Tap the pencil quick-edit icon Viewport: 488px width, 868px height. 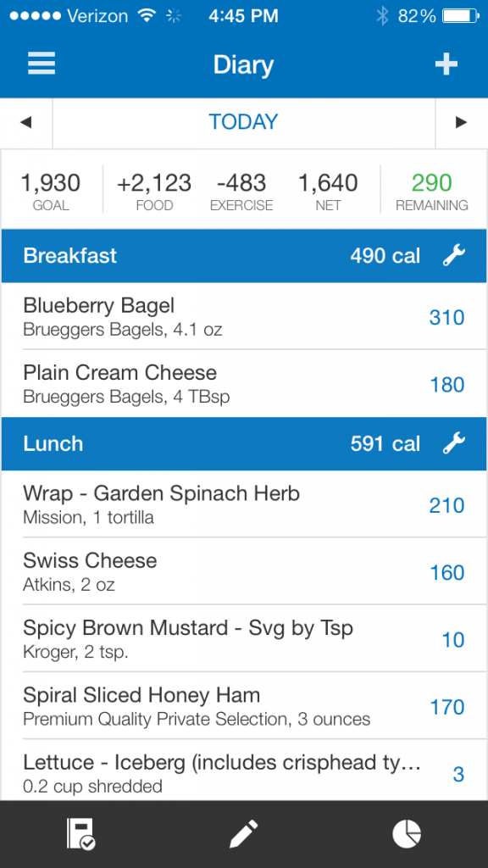(243, 833)
